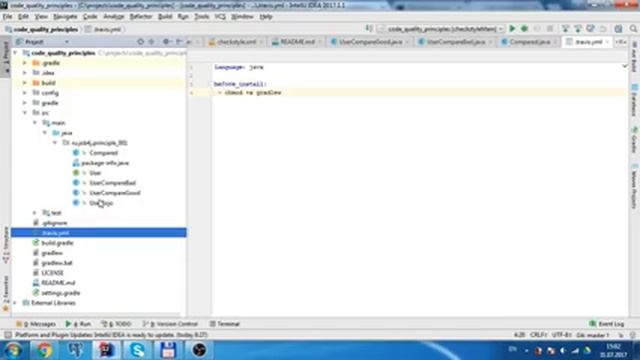Expand External Libraries node

(15, 303)
